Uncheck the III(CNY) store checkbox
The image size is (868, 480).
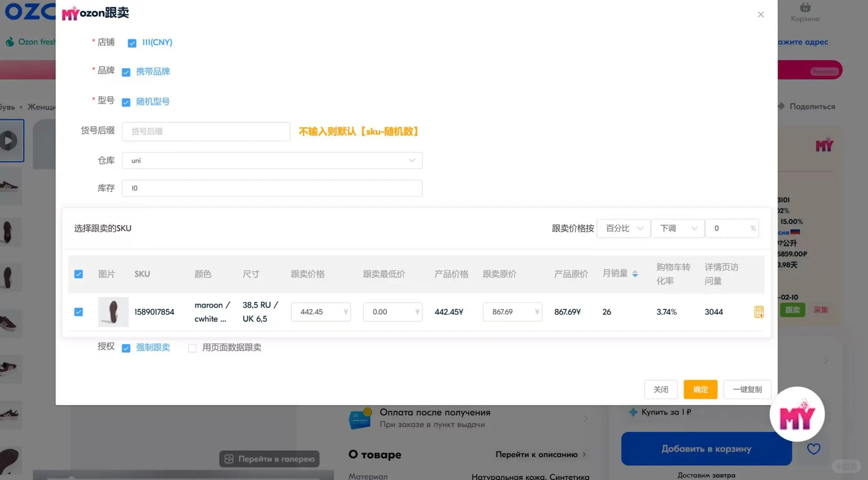coord(132,43)
